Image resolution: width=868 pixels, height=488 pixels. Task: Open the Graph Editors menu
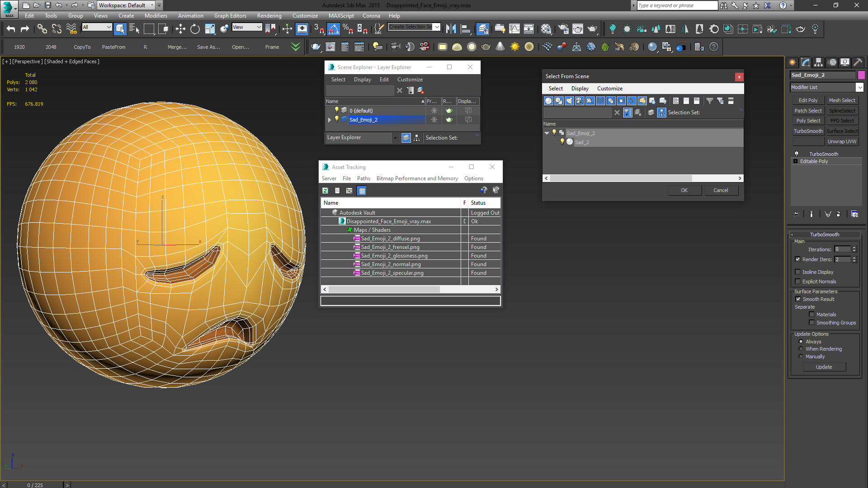pyautogui.click(x=230, y=15)
